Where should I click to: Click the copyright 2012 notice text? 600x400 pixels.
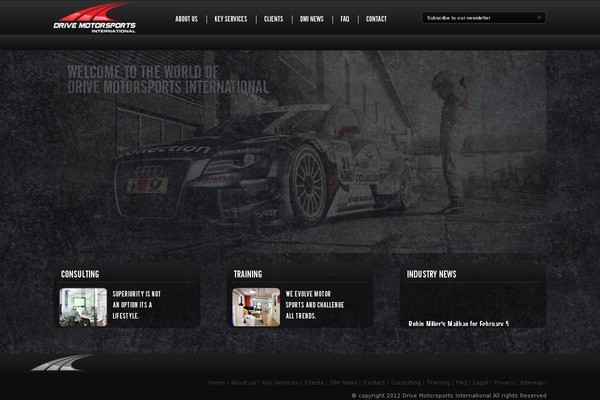[449, 395]
